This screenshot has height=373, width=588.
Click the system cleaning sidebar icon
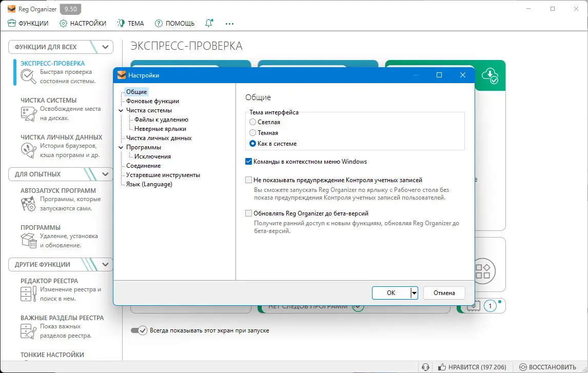tap(29, 113)
